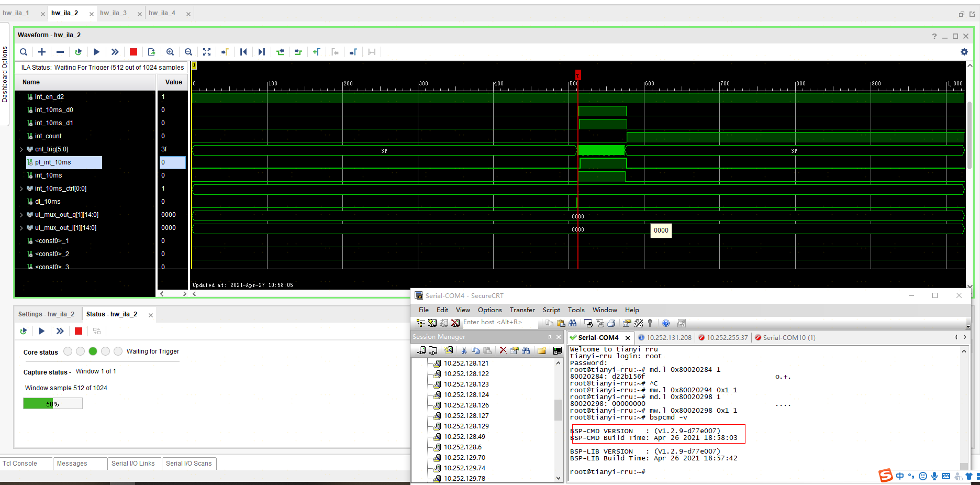
Task: Open SecureCRT's Quick Connect icon
Action: pyautogui.click(x=431, y=323)
